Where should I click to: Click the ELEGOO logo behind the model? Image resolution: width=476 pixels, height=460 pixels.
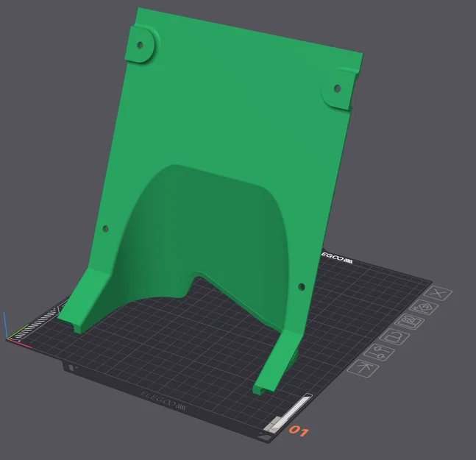pyautogui.click(x=337, y=258)
